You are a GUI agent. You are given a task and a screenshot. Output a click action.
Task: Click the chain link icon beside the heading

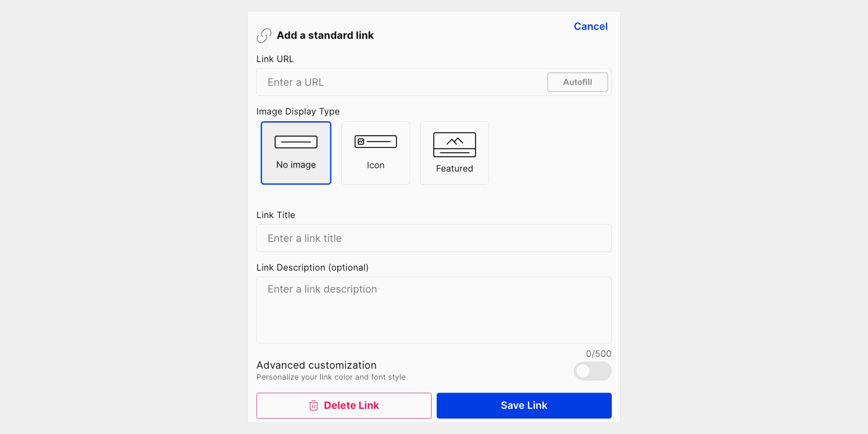click(x=264, y=35)
